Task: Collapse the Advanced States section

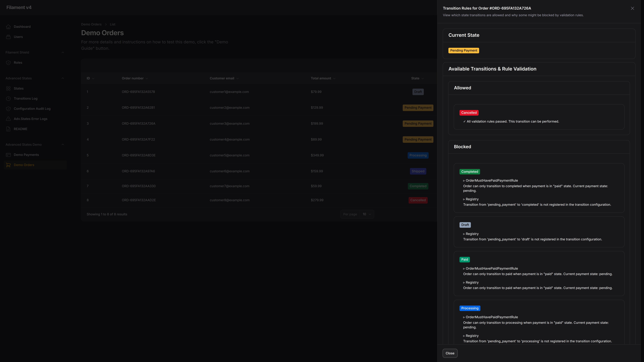Action: tap(63, 78)
